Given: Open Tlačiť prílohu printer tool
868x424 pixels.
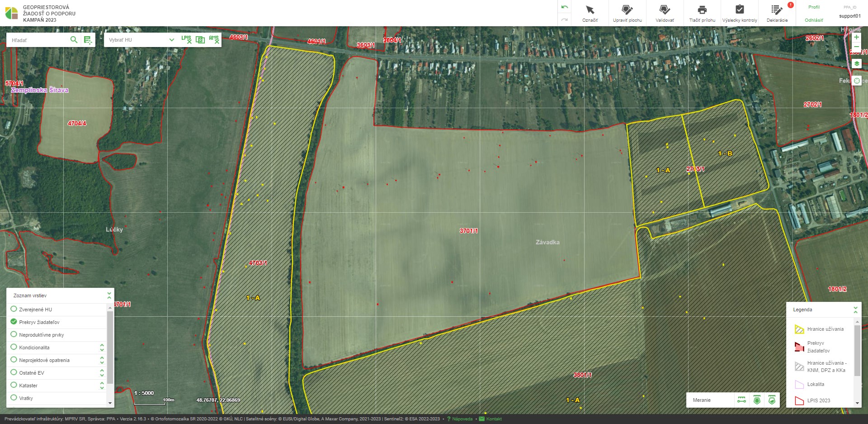Looking at the screenshot, I should (702, 13).
